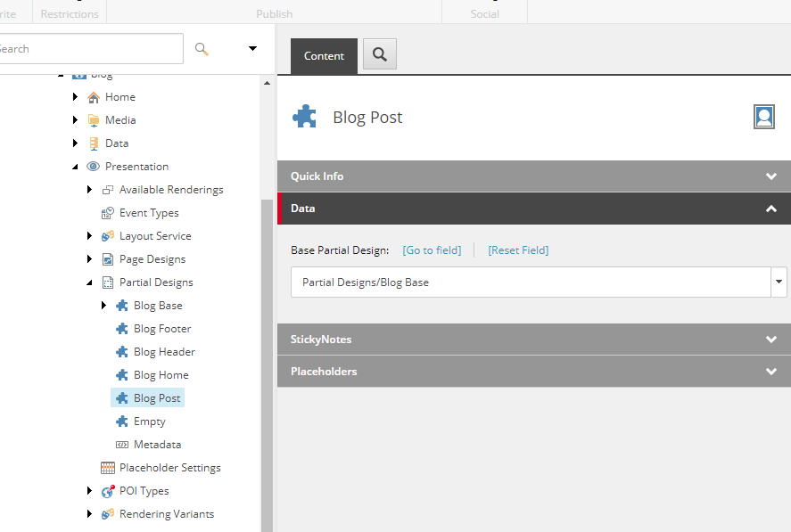Image resolution: width=791 pixels, height=532 pixels.
Task: Click the user profile icon in header
Action: 764,117
